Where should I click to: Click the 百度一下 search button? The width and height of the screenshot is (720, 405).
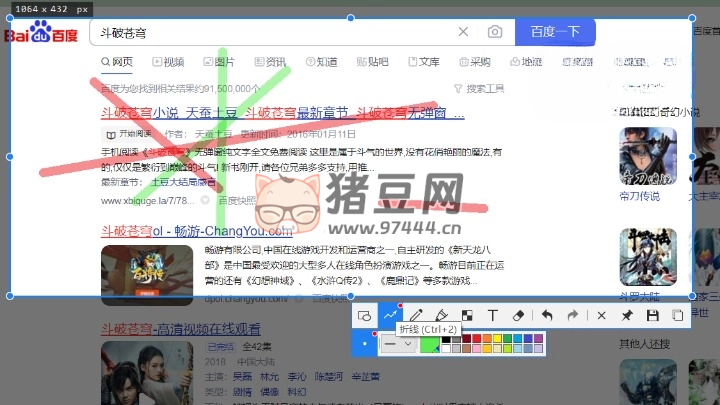click(555, 32)
